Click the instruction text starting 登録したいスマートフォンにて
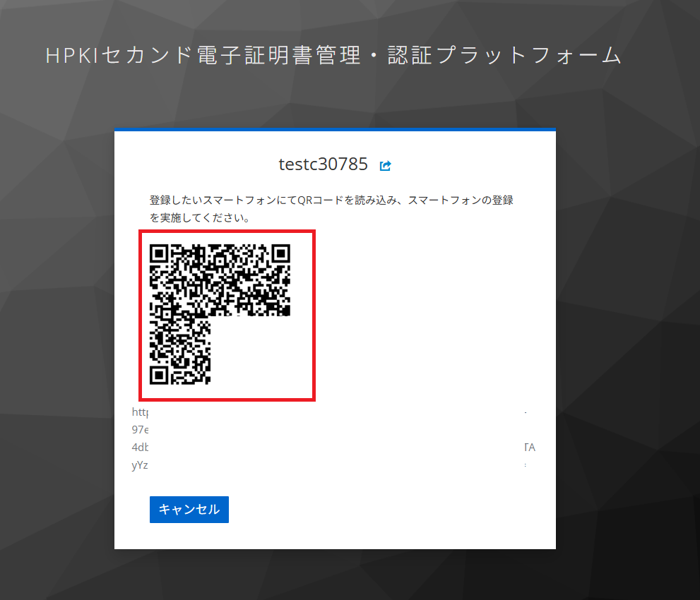Viewport: 700px width, 600px height. 331,209
